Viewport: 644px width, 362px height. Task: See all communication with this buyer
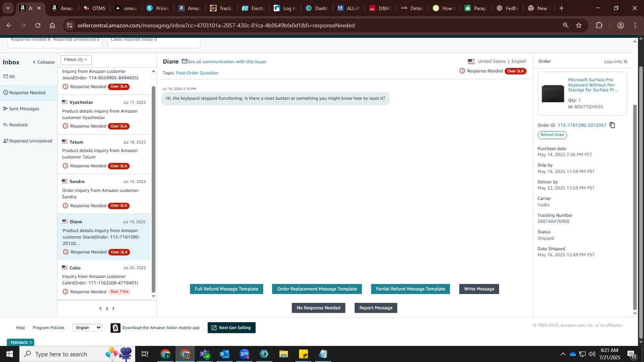227,62
